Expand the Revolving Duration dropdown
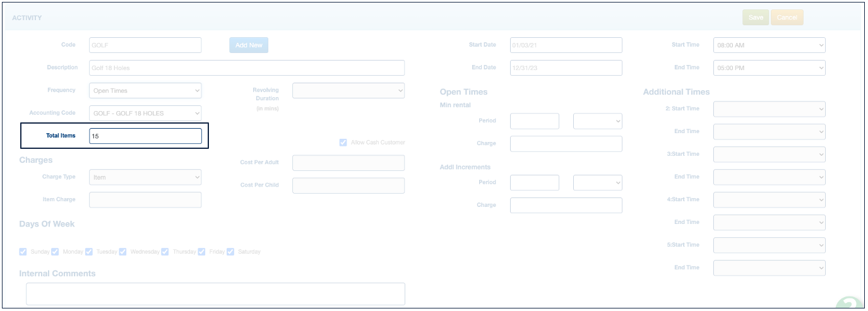Screen dimensions: 868x311 (x=348, y=91)
